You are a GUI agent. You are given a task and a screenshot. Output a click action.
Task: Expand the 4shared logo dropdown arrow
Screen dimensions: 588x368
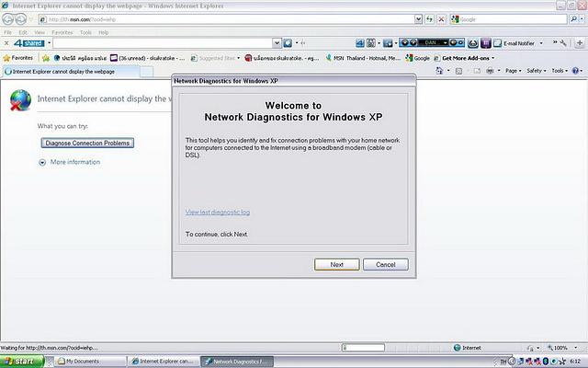click(x=49, y=43)
